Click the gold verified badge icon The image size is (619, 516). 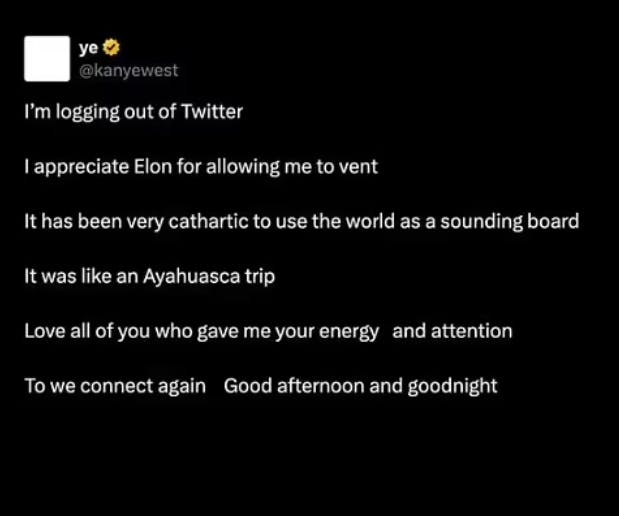pos(112,48)
